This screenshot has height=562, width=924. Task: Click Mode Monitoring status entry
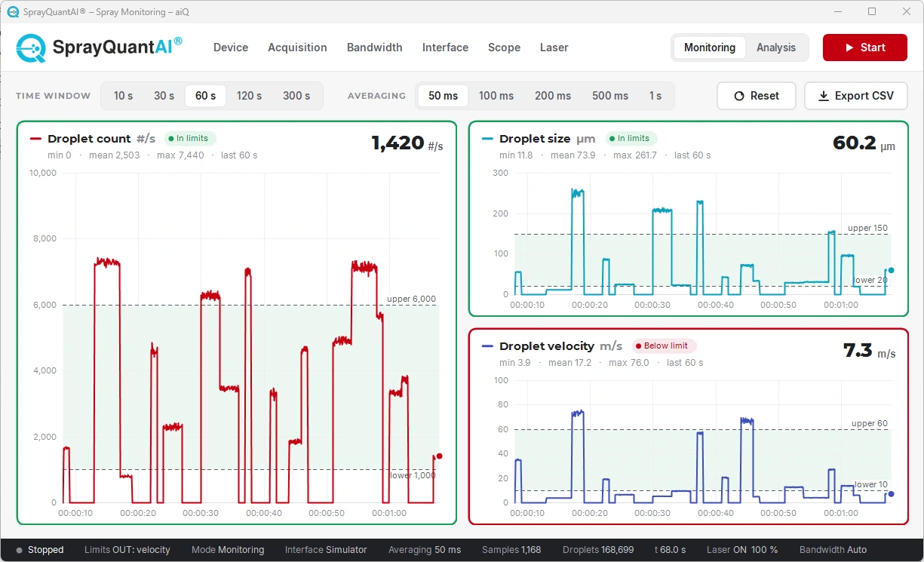click(x=228, y=550)
